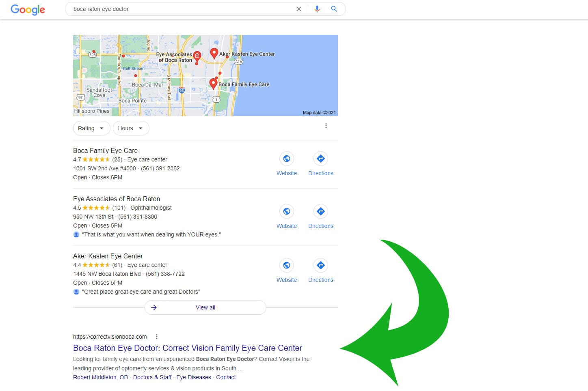Click the phone number (561) 391-2362
Screen dimensions: 588x391
click(160, 168)
